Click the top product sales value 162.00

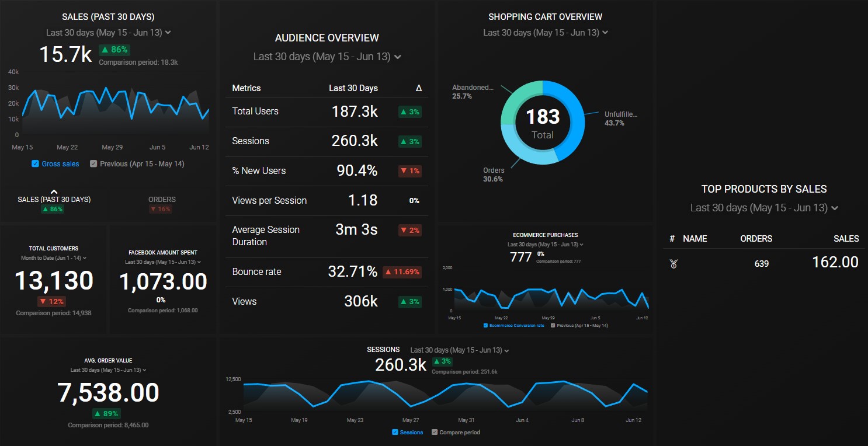coord(835,263)
